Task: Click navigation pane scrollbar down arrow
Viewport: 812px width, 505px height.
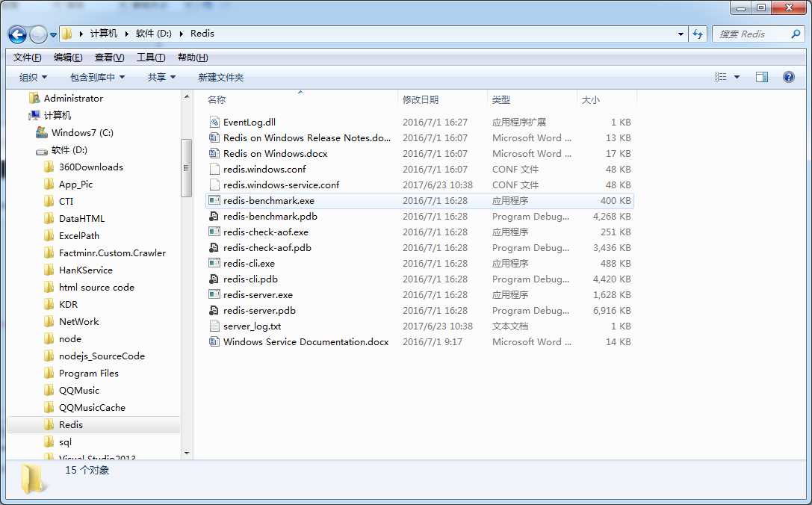Action: [187, 453]
